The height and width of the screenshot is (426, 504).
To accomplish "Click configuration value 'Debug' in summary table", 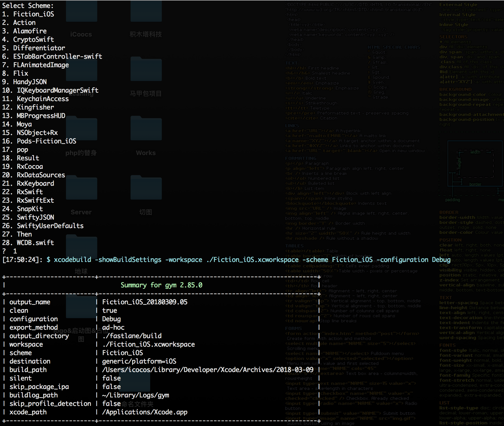I will pyautogui.click(x=111, y=319).
